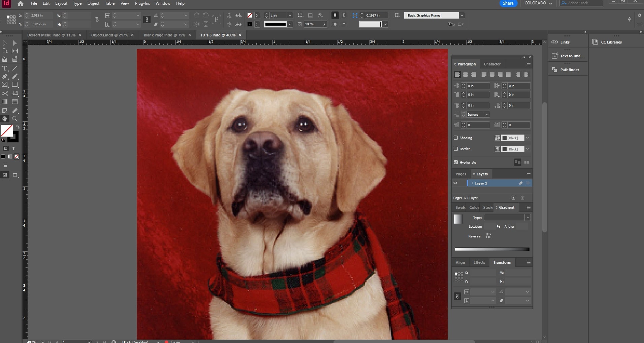Enable the Shading checkbox
The image size is (644, 343).
tap(456, 138)
